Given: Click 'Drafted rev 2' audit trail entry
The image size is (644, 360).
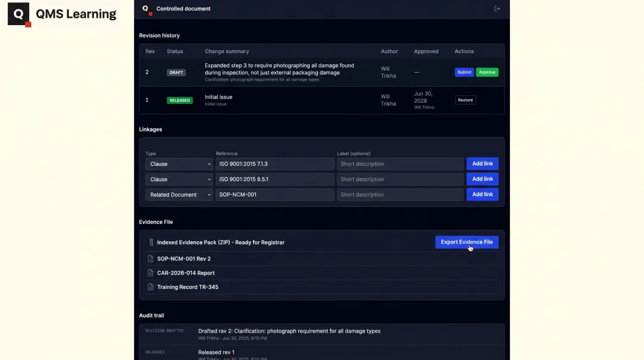Looking at the screenshot, I should [289, 331].
